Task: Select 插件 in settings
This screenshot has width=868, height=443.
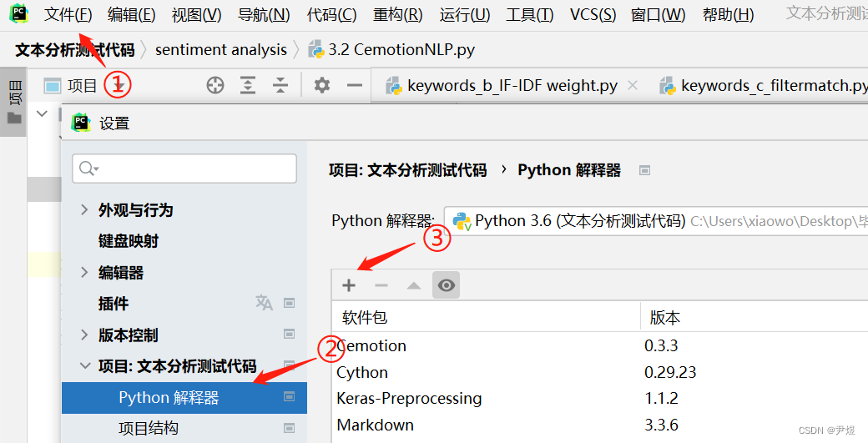Action: click(113, 303)
